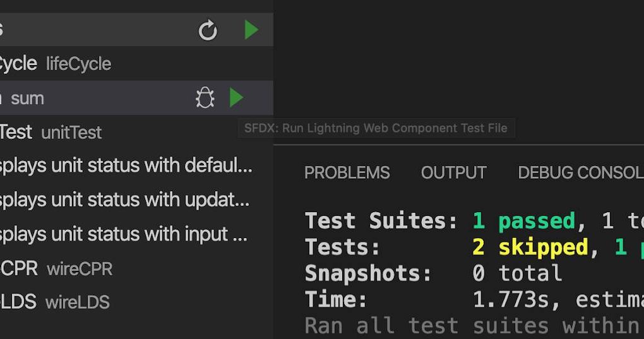
Task: Run all tests with top green play
Action: tap(251, 30)
